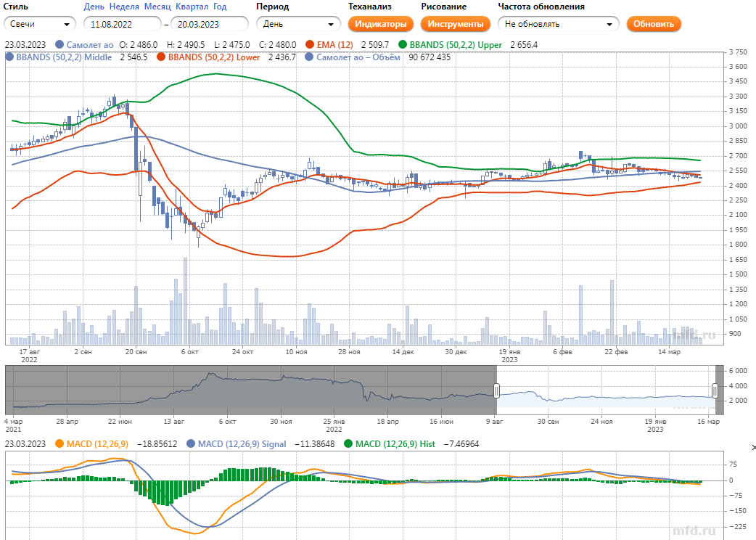
Task: Click the blue Самолет ао legend circle
Action: [x=59, y=45]
